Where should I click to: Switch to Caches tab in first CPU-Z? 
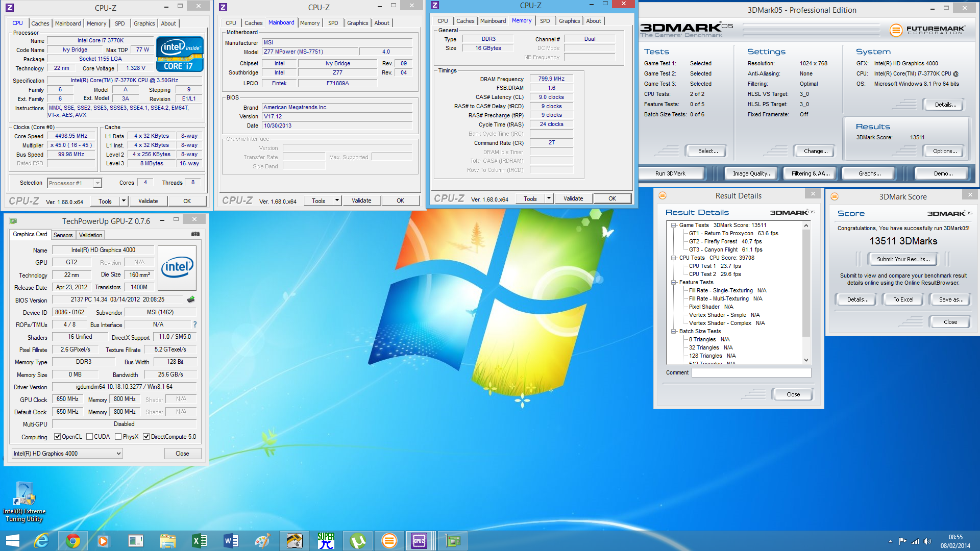pos(40,23)
